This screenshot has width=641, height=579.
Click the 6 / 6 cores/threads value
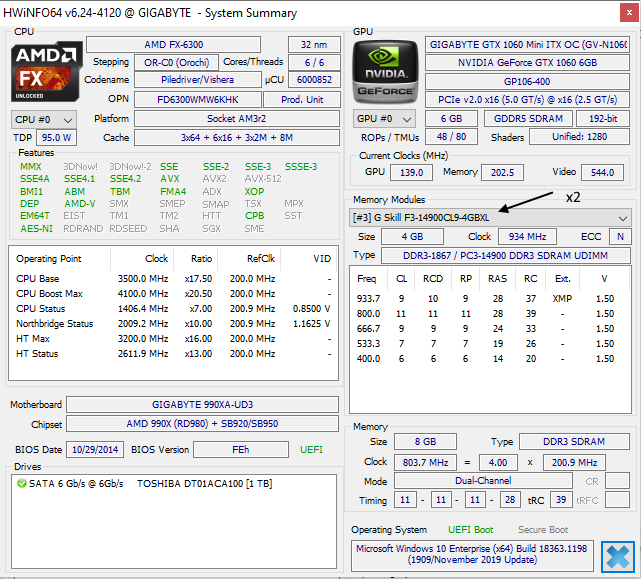tap(314, 63)
